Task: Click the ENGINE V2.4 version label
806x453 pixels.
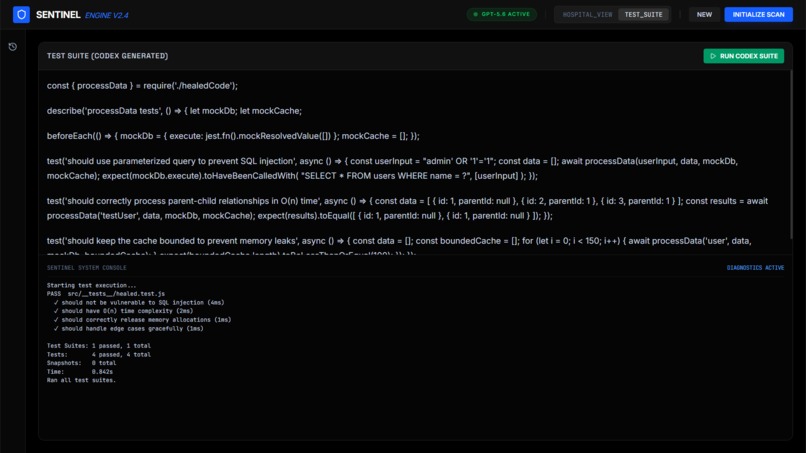Action: pyautogui.click(x=107, y=15)
